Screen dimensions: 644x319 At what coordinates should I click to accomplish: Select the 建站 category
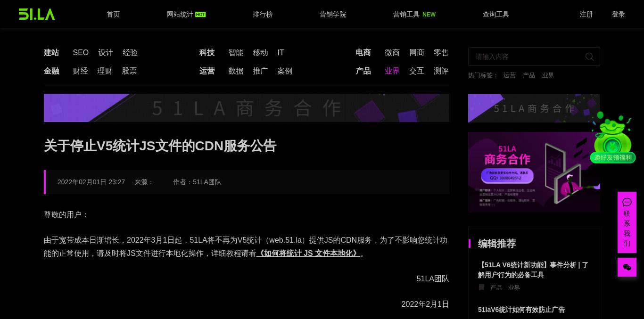click(x=51, y=53)
